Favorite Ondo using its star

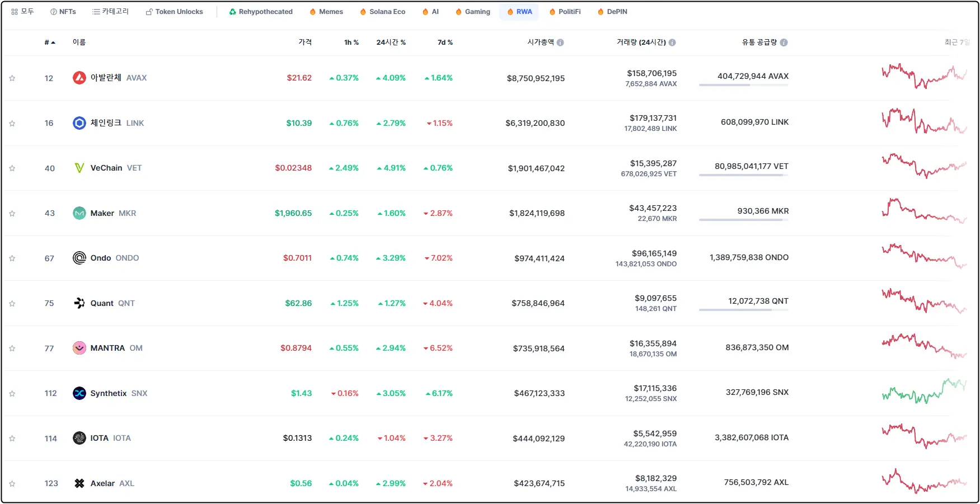click(x=12, y=258)
